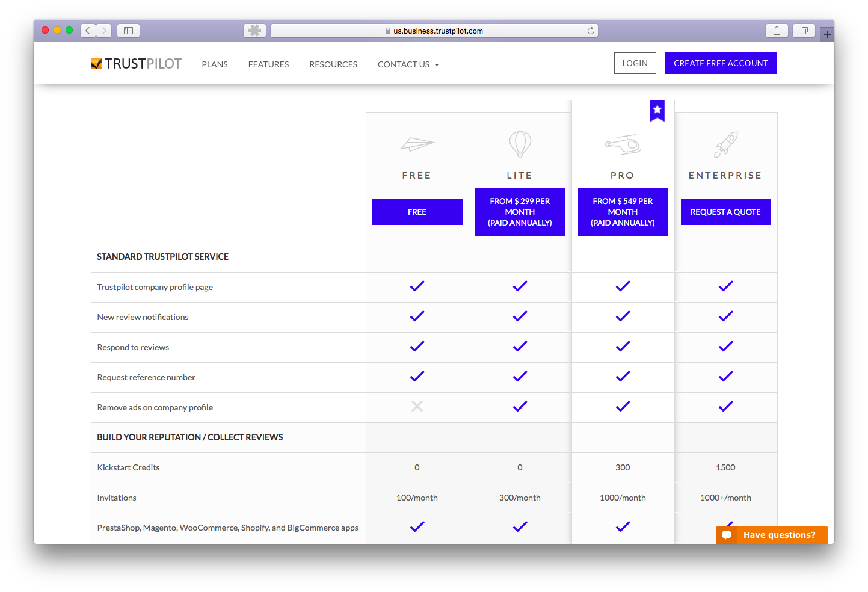Click Lite checkmark for Remove ads
Viewport: 868px width, 592px height.
520,407
